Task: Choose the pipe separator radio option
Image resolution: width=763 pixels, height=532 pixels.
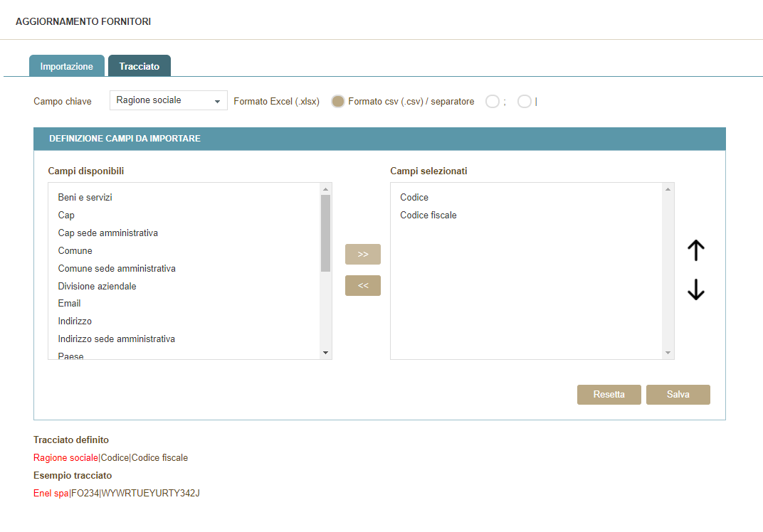Action: click(x=525, y=102)
